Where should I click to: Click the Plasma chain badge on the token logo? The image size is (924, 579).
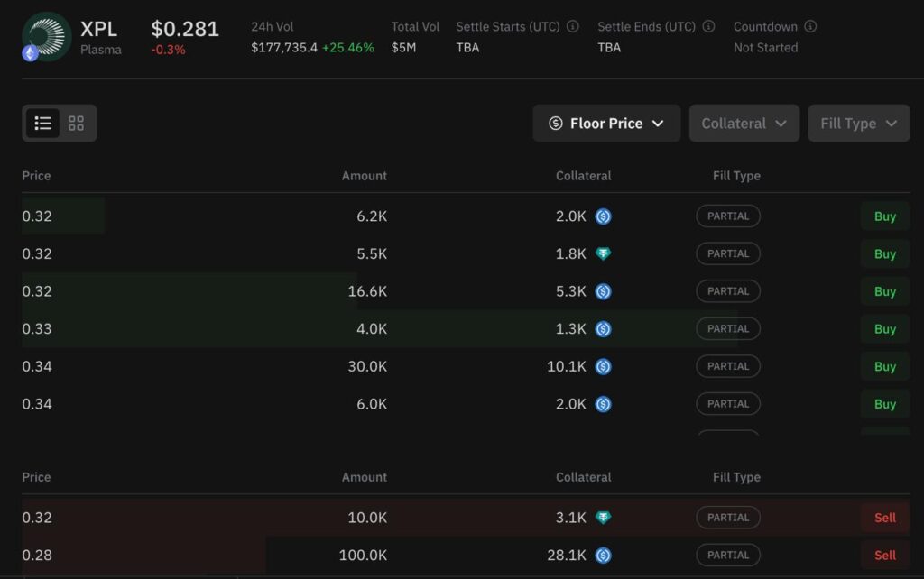[30, 54]
